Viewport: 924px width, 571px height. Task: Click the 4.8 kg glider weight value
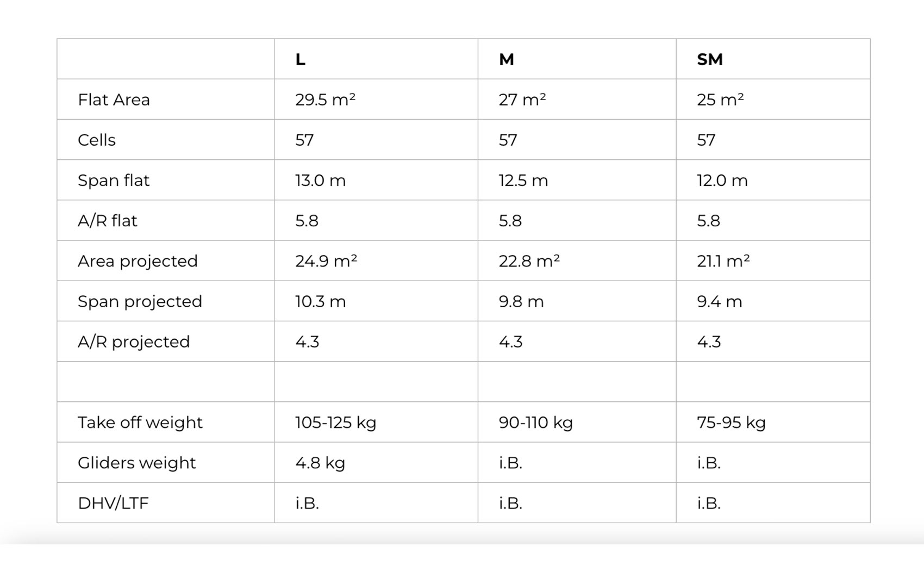[x=320, y=462]
